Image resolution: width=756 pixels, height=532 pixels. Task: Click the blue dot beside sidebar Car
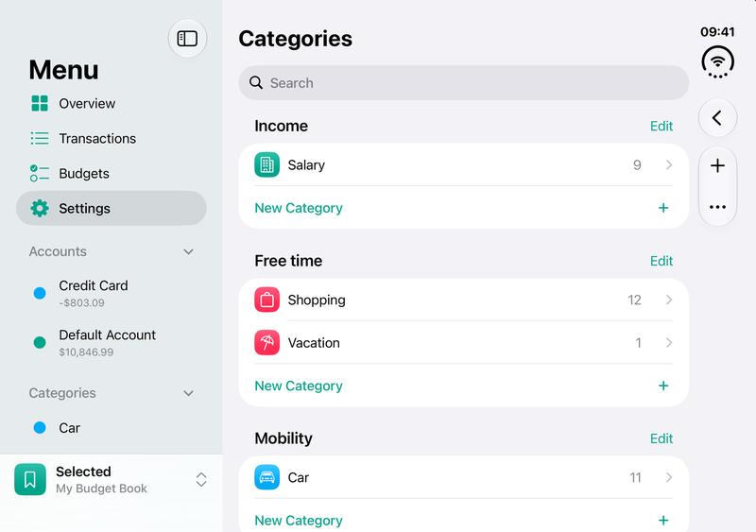pos(40,427)
